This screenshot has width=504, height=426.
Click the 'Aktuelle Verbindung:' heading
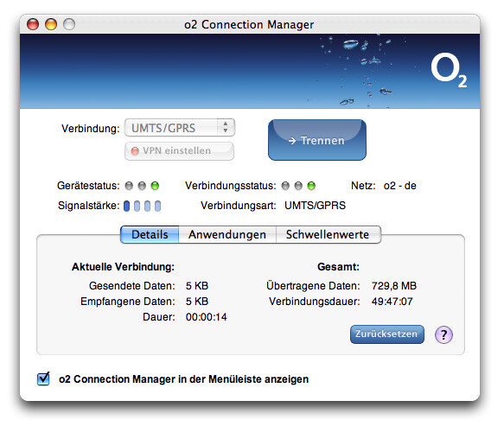(123, 267)
